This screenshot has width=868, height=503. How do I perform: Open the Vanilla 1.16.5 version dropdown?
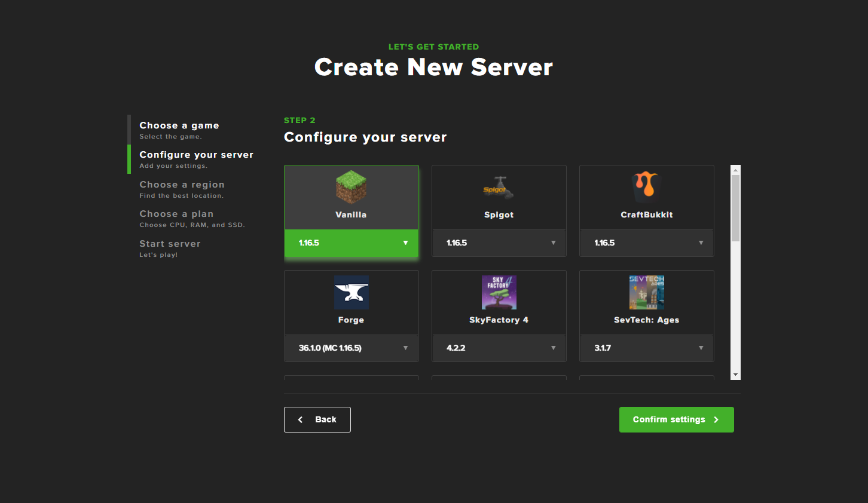point(352,243)
